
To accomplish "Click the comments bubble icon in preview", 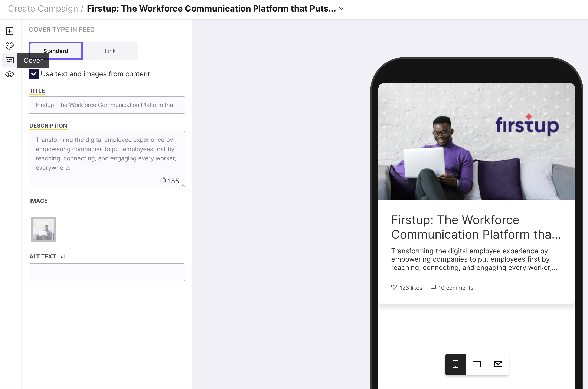I will [x=433, y=287].
